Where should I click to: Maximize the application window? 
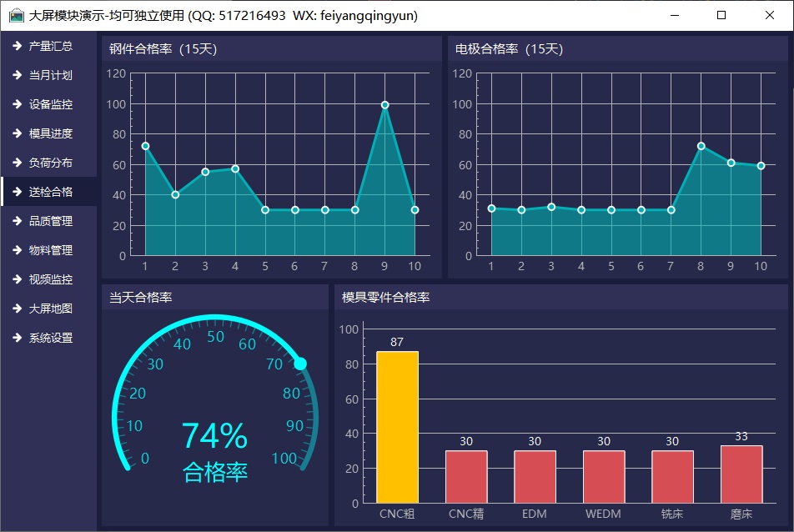(x=721, y=15)
